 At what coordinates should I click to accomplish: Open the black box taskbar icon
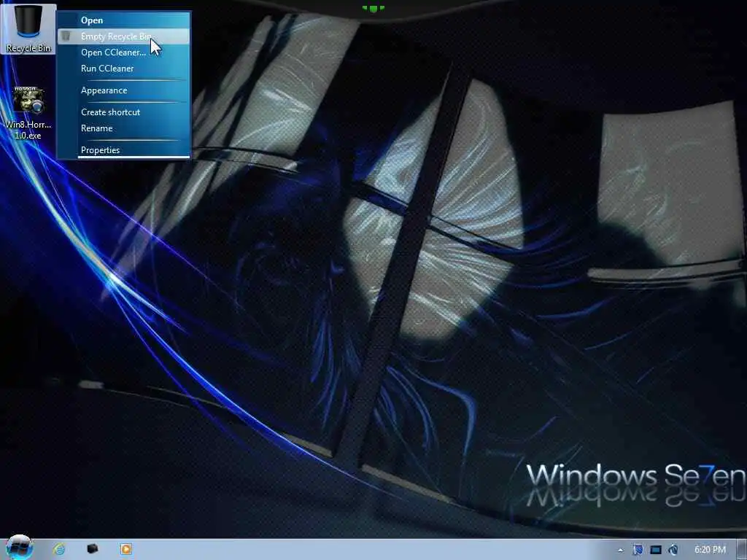[x=93, y=549]
